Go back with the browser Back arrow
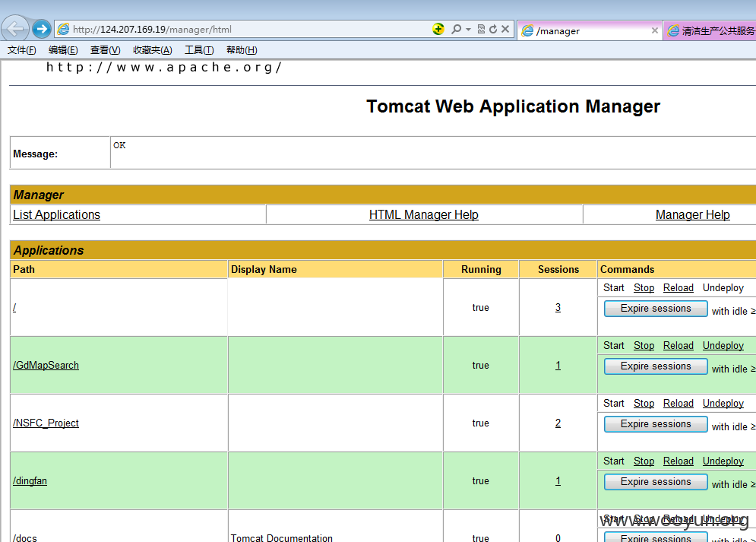The image size is (756, 542). (x=15, y=29)
